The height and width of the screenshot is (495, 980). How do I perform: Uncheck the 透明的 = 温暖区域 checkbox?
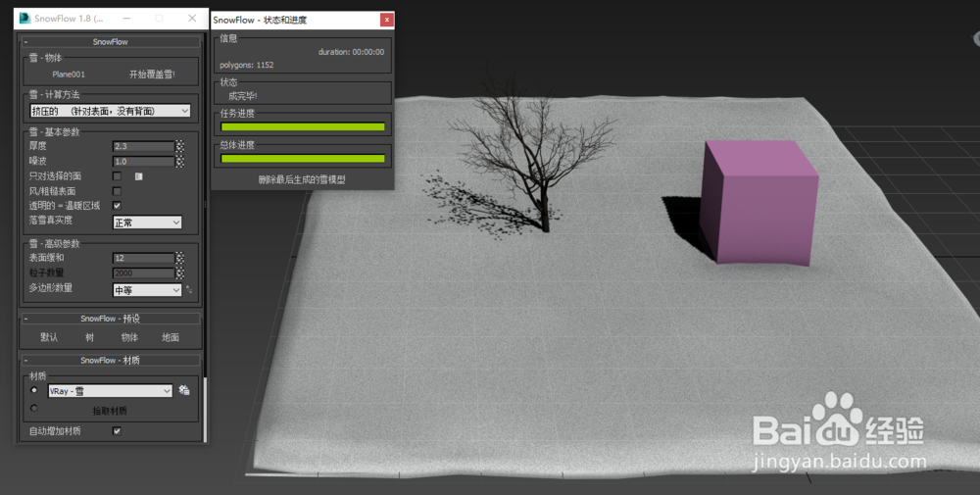tap(117, 206)
